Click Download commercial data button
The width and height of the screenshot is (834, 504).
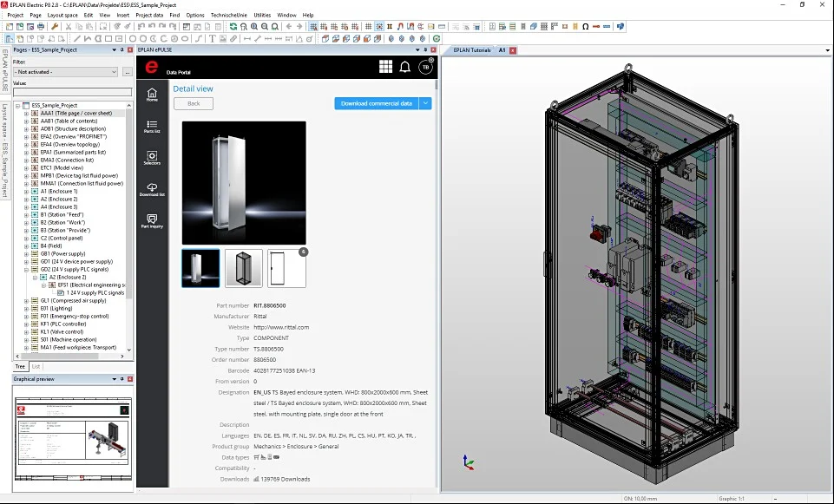(x=377, y=104)
